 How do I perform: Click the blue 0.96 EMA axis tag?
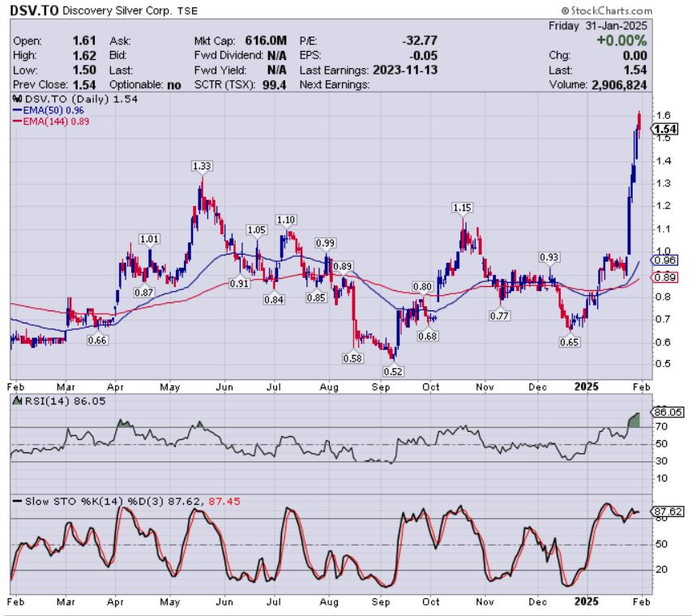(x=664, y=260)
